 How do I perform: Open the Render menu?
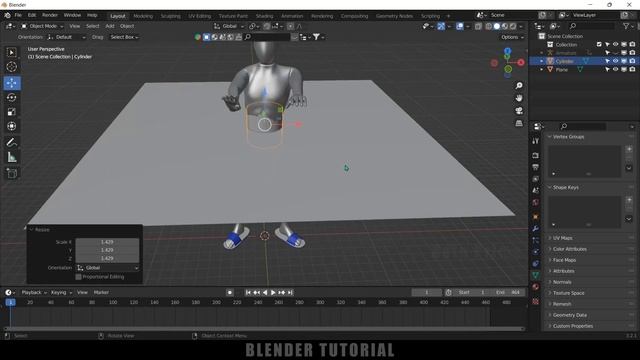(x=50, y=15)
